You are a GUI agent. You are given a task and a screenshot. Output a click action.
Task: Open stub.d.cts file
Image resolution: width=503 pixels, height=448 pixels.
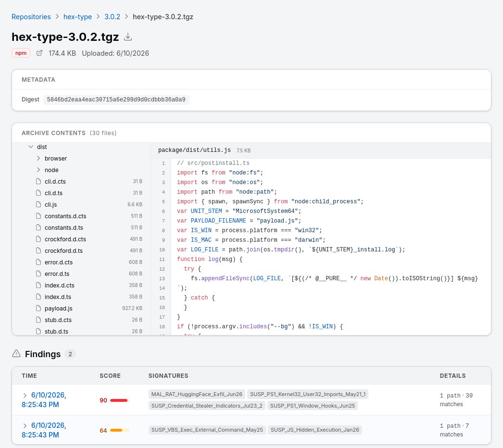coord(58,320)
